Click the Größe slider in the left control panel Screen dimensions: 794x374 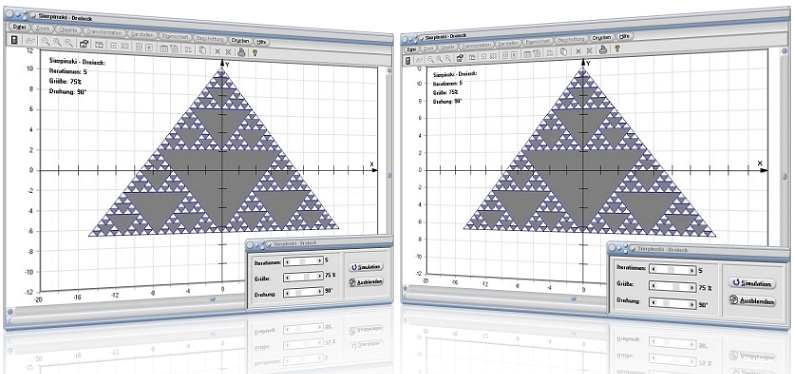303,276
